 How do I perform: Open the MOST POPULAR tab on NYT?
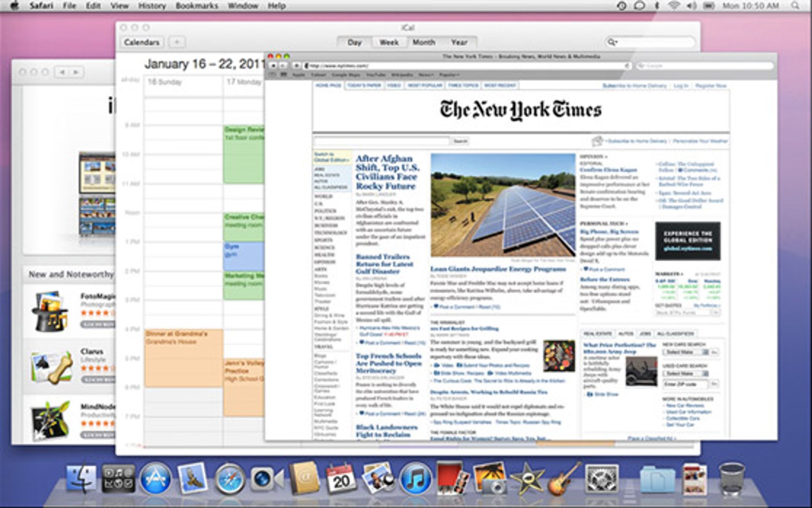click(x=425, y=85)
